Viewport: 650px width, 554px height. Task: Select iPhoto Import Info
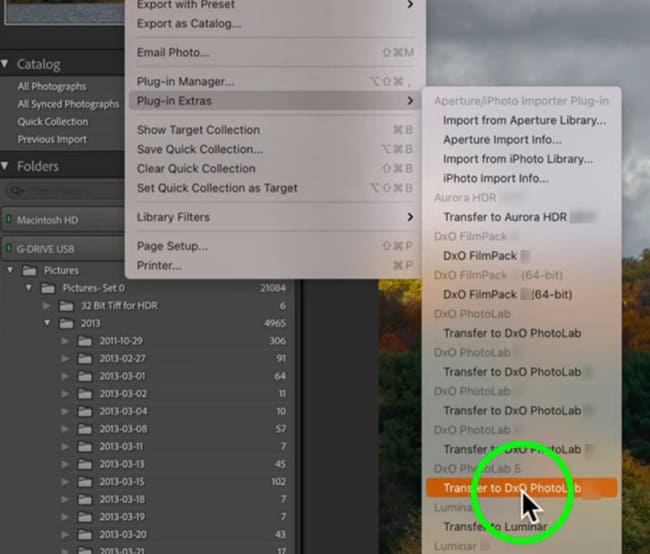(x=522, y=178)
